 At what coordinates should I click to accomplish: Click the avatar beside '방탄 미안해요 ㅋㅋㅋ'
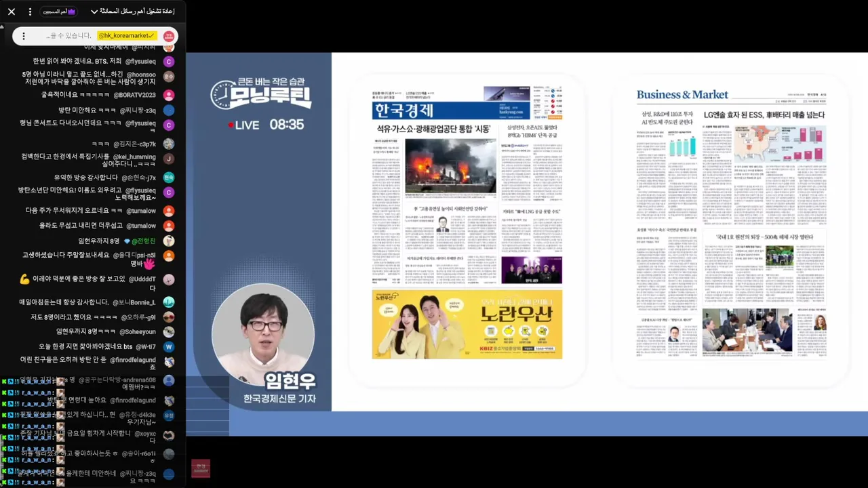pos(169,110)
